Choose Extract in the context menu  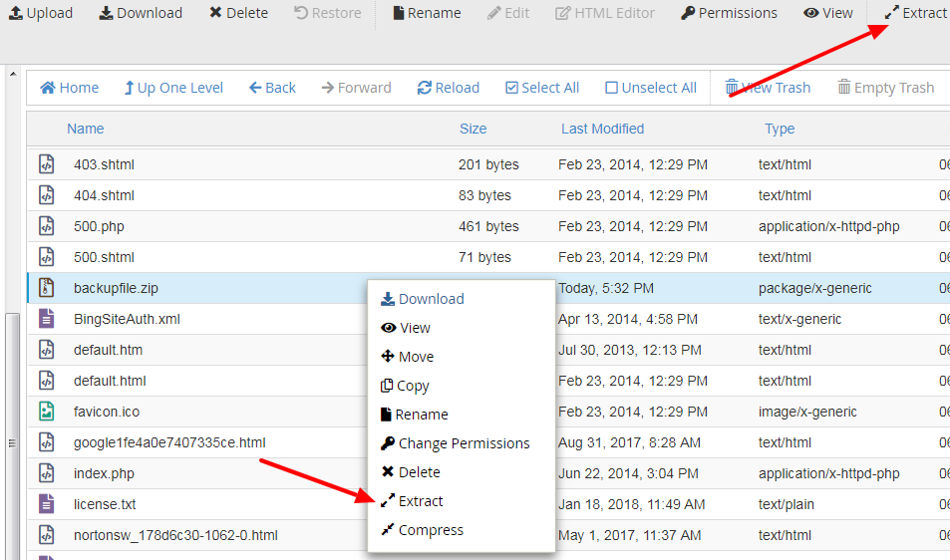click(420, 501)
